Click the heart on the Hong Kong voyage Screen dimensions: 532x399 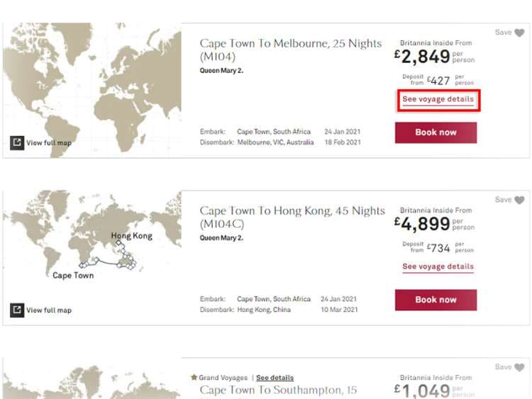[520, 200]
